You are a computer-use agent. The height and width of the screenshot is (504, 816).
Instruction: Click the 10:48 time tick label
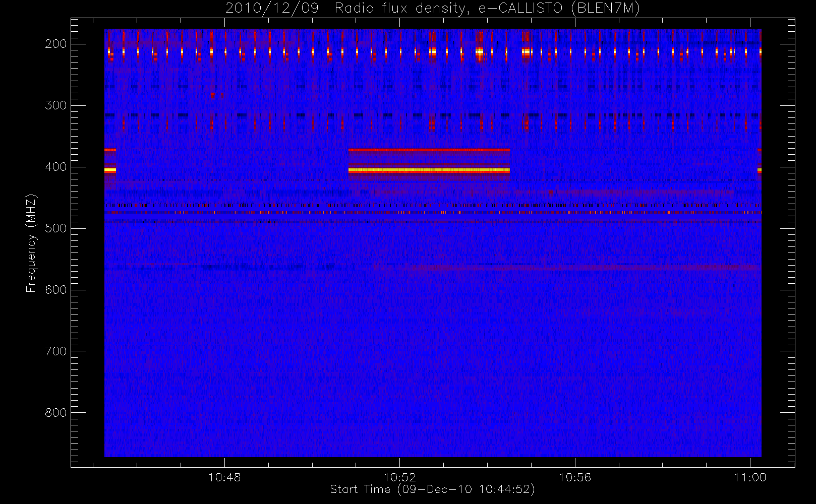[224, 477]
